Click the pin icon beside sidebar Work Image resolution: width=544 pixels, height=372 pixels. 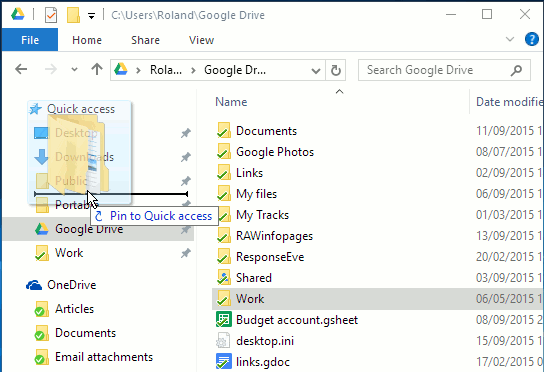tap(186, 253)
